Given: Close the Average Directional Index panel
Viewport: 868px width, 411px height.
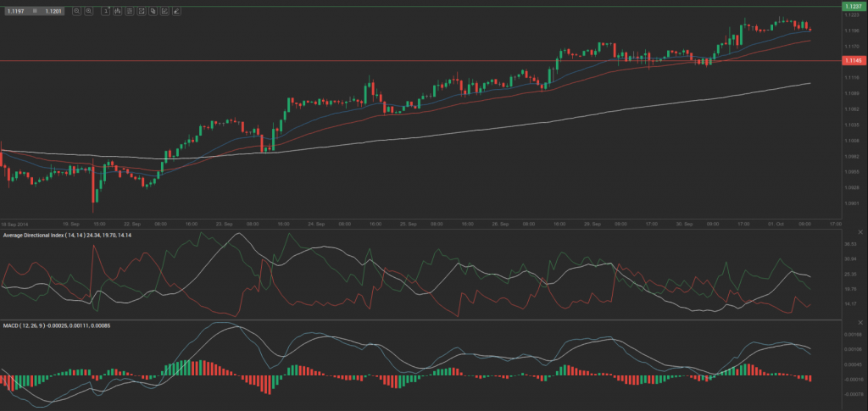Looking at the screenshot, I should coord(860,231).
